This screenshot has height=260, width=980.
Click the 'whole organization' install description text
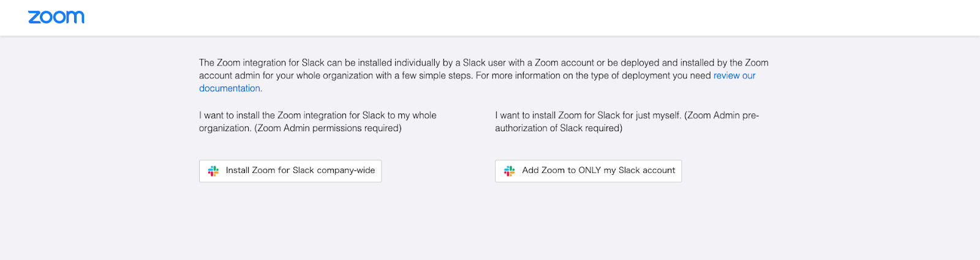point(318,121)
